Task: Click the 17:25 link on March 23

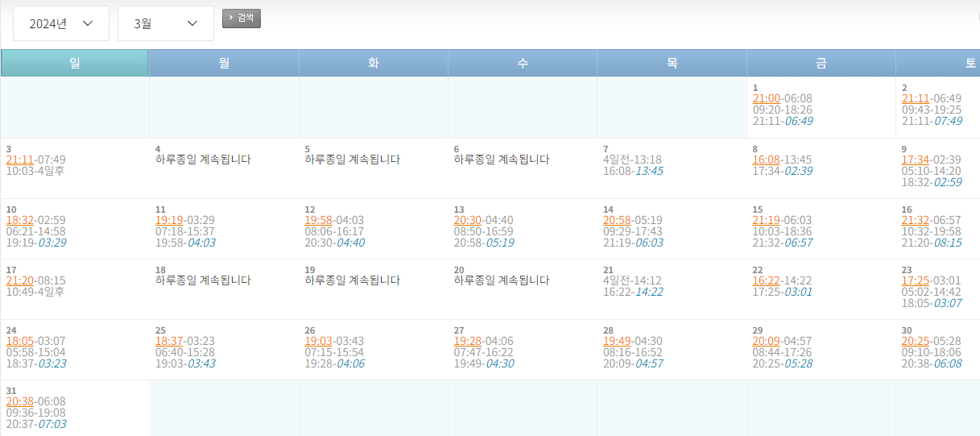Action: (x=916, y=280)
